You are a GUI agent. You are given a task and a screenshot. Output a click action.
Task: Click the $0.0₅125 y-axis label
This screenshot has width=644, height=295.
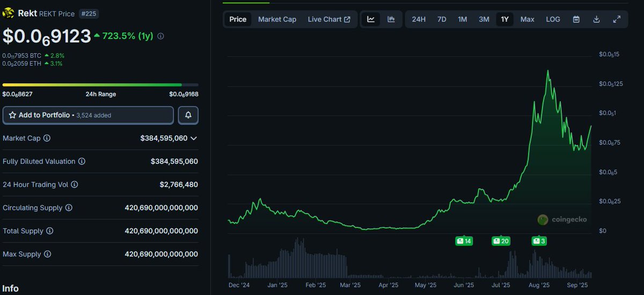(611, 84)
